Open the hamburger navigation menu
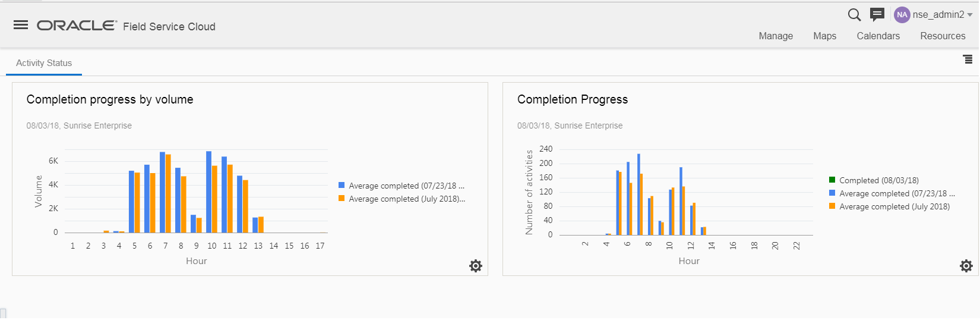This screenshot has height=320, width=980. tap(21, 25)
